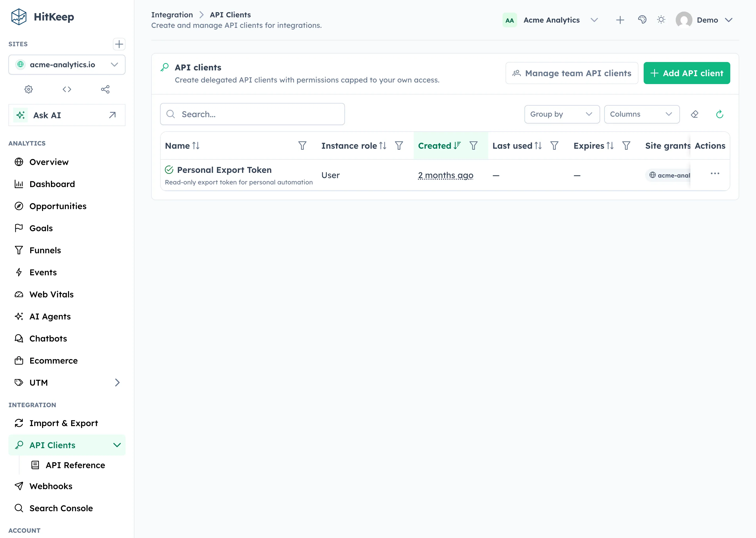Click the User instance role cell

(330, 175)
